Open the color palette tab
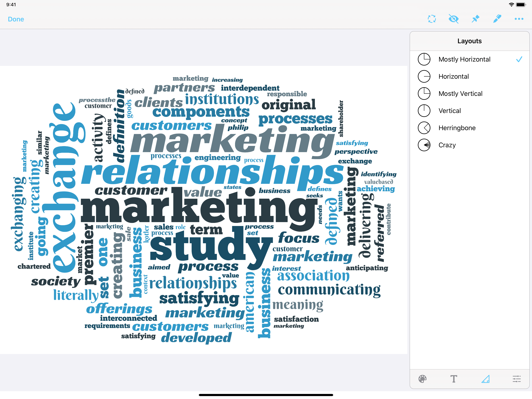Screen dimensions: 532x399 click(x=422, y=379)
